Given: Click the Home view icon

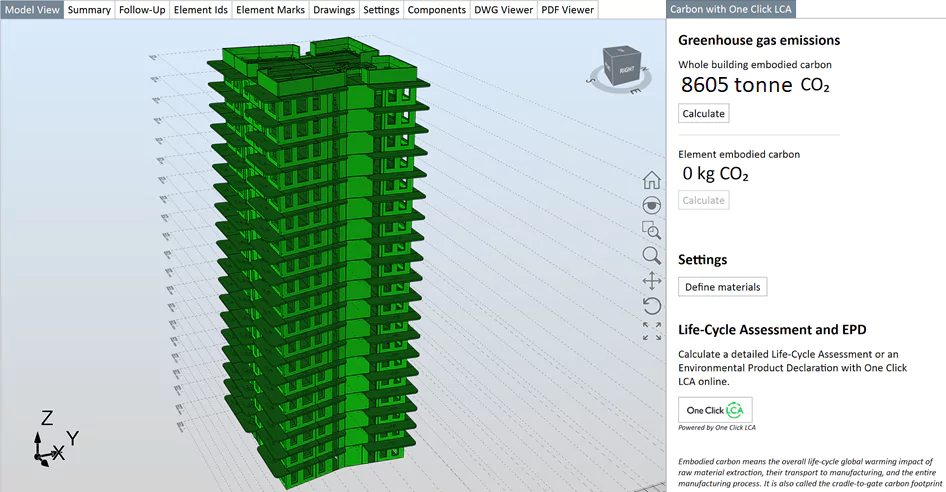Looking at the screenshot, I should pyautogui.click(x=652, y=180).
